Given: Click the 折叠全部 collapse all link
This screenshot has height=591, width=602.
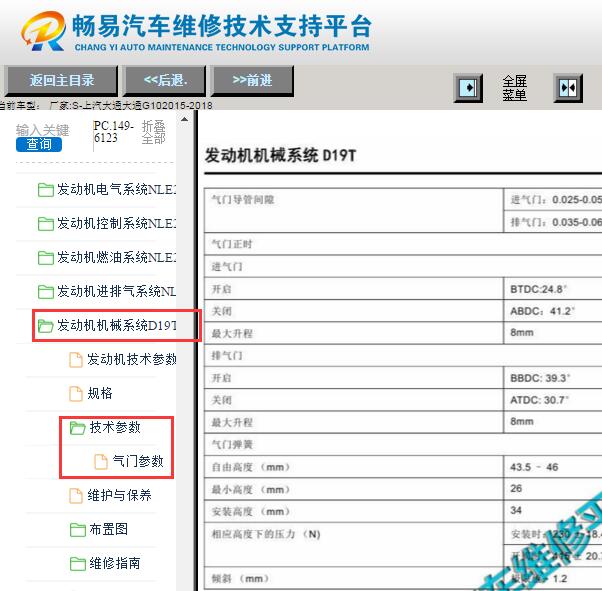Looking at the screenshot, I should coord(154,132).
